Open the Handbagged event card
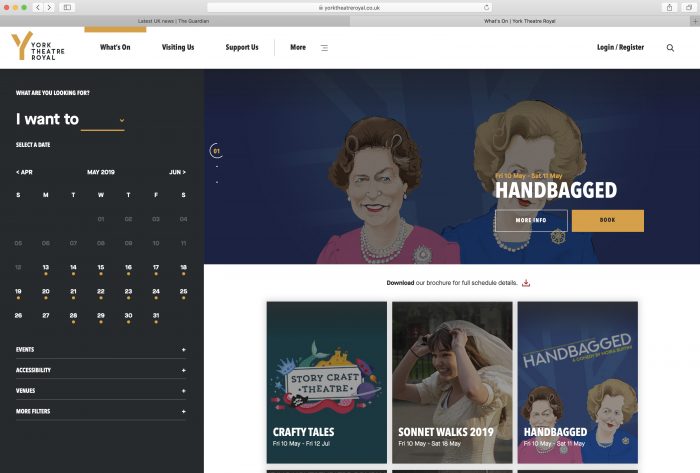This screenshot has height=473, width=700. (x=578, y=382)
